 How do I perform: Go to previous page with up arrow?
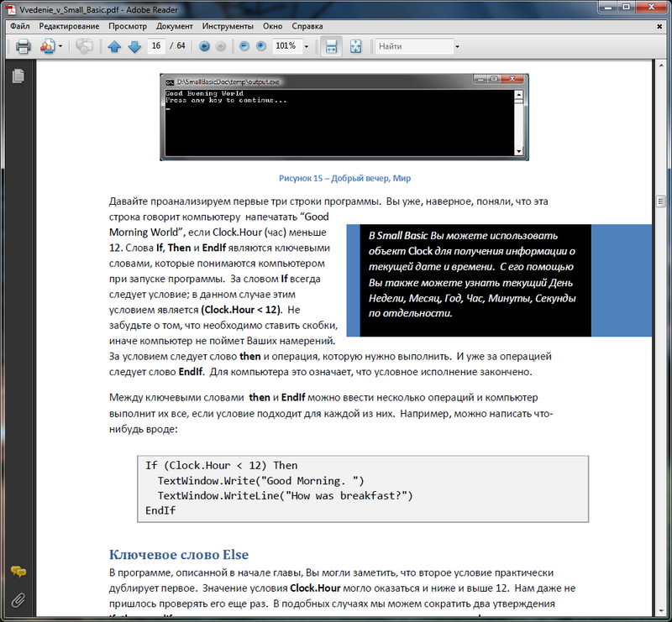pos(114,46)
